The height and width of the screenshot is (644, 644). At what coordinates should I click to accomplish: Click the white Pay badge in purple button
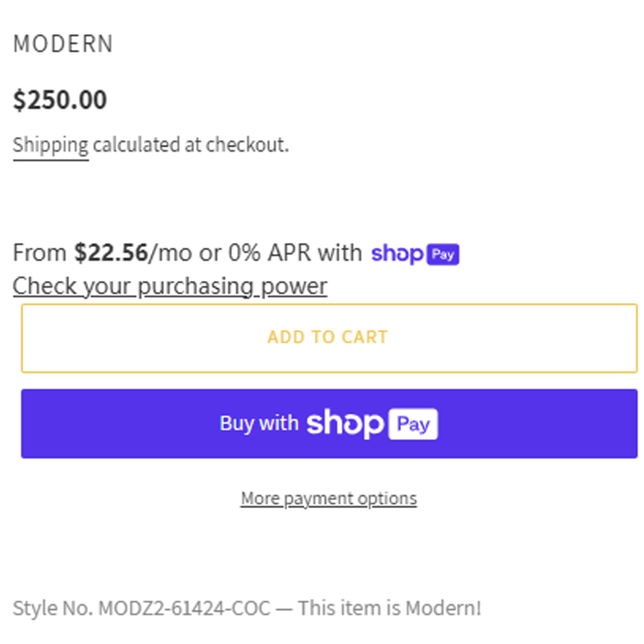pos(413,424)
